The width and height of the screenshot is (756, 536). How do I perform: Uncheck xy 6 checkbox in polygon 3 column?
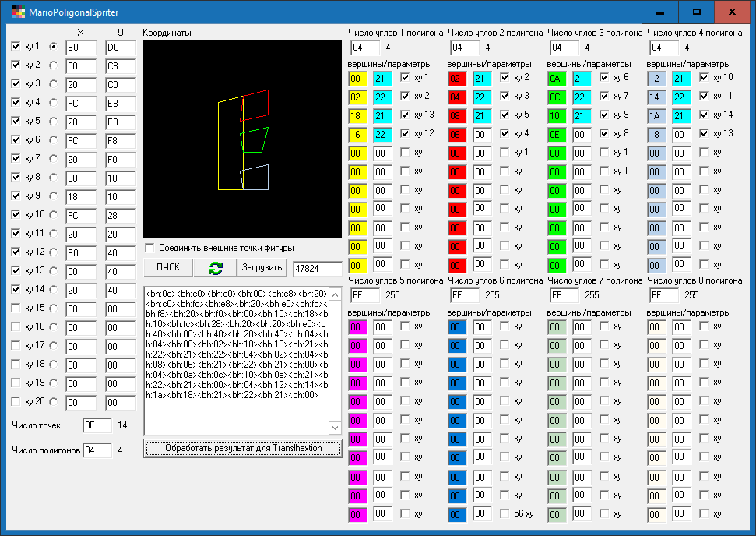pyautogui.click(x=604, y=77)
